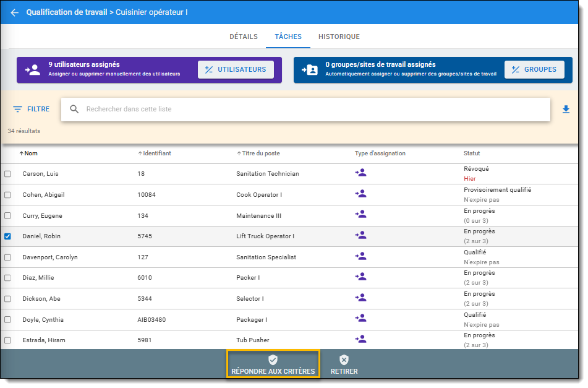Click the assigned users icon in purple banner
The image size is (588, 388).
click(33, 70)
